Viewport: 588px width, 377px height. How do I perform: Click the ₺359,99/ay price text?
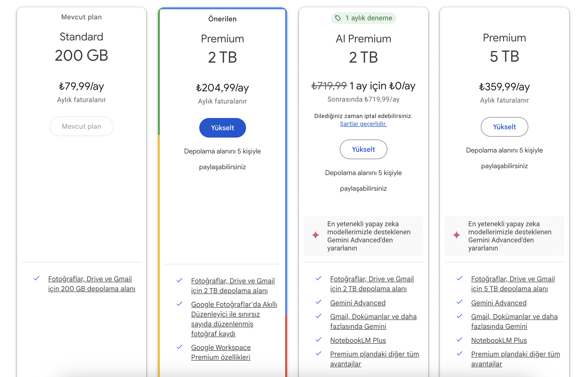[x=504, y=87]
